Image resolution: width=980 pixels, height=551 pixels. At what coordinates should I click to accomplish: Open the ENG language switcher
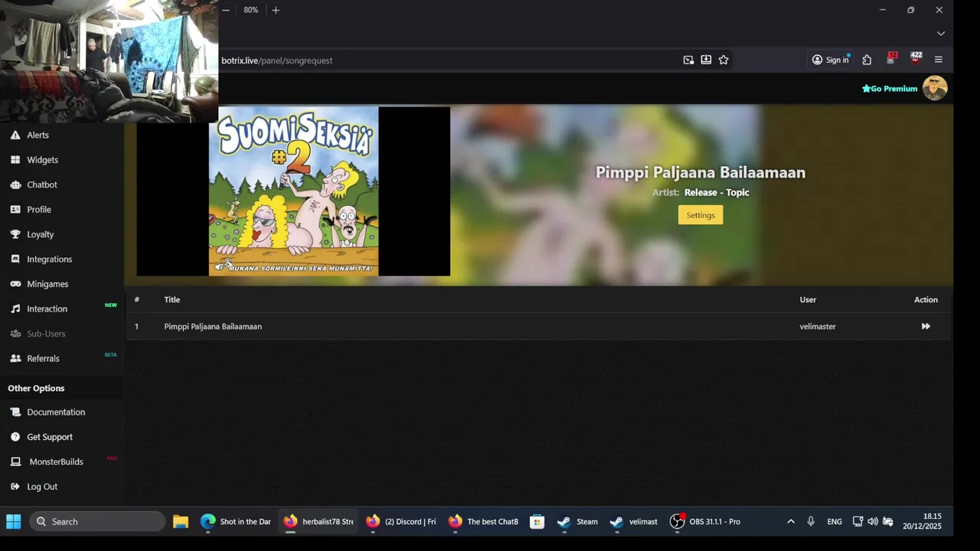(835, 522)
